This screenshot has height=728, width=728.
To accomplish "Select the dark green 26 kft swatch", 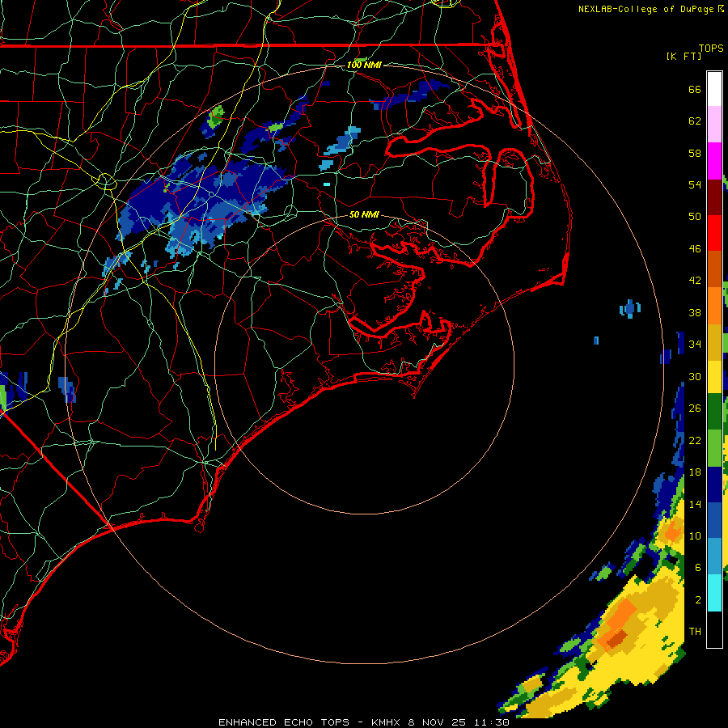I will [714, 412].
